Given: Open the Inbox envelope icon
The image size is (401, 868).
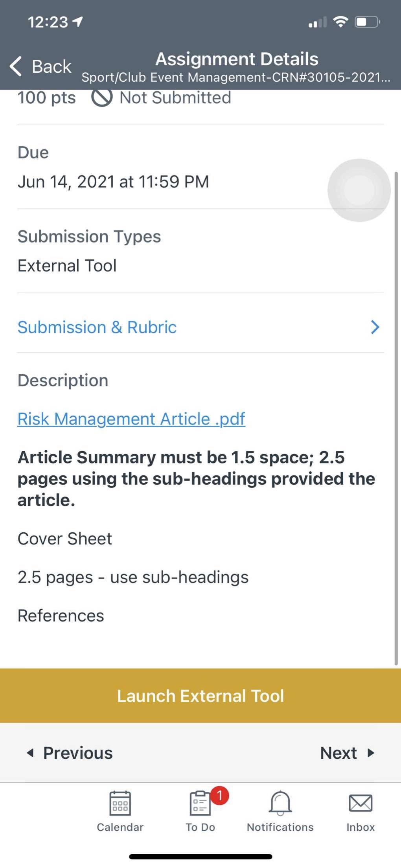Looking at the screenshot, I should [361, 803].
